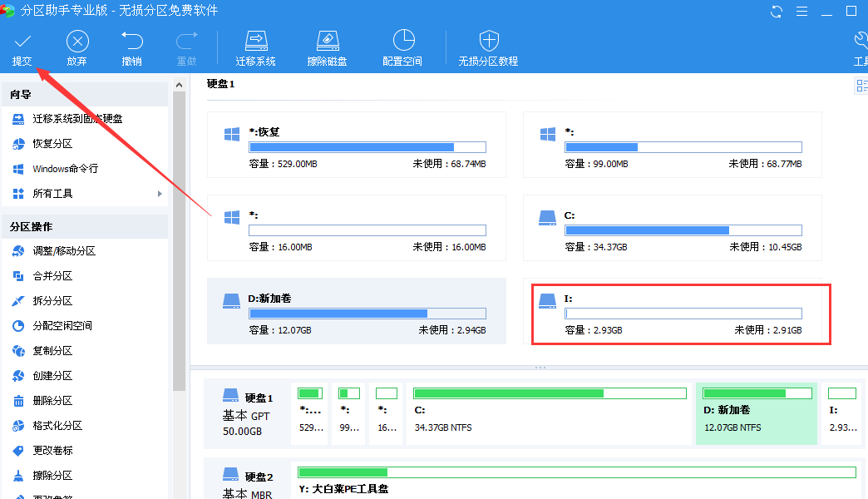The width and height of the screenshot is (868, 499).
Task: Open the 擦除磁盘 wipe disk tool
Action: tap(327, 49)
